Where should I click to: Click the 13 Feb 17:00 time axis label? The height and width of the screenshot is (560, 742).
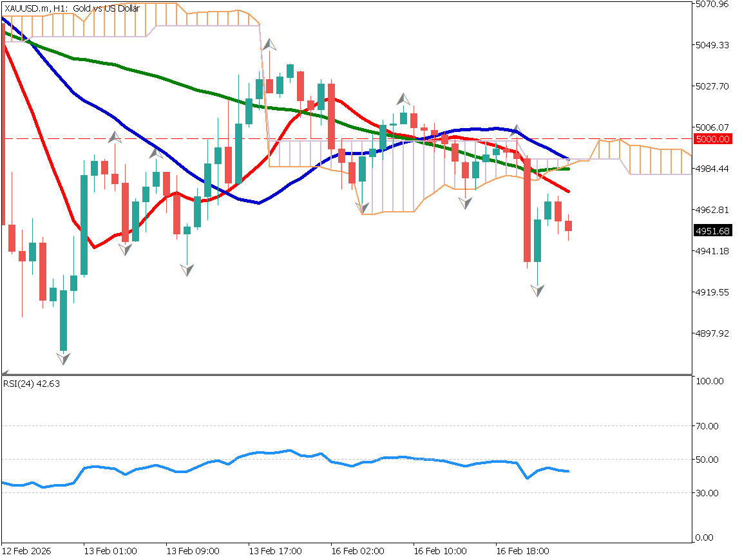pos(275,552)
